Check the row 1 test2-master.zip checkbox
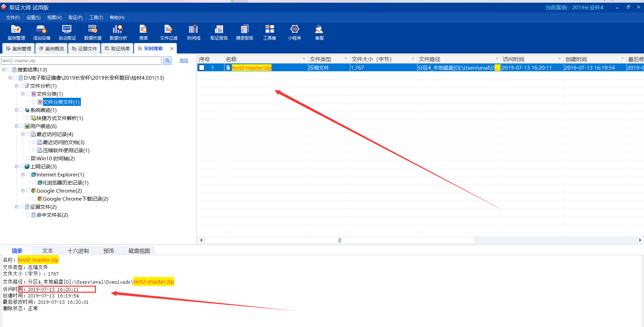Image resolution: width=644 pixels, height=327 pixels. pos(202,68)
